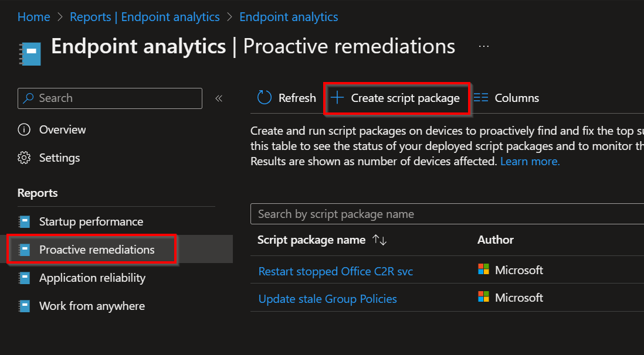Click the Columns label in toolbar

[x=517, y=98]
